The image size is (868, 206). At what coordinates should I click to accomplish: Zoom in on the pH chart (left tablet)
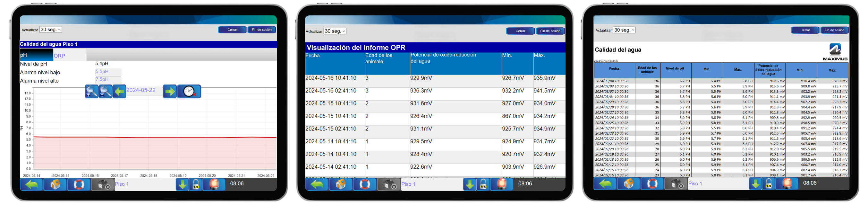click(x=91, y=91)
